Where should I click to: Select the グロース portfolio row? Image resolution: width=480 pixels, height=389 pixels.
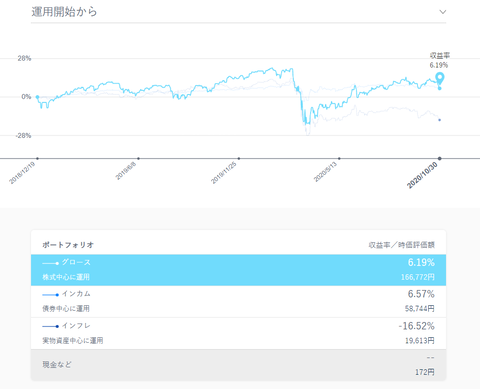(238, 270)
